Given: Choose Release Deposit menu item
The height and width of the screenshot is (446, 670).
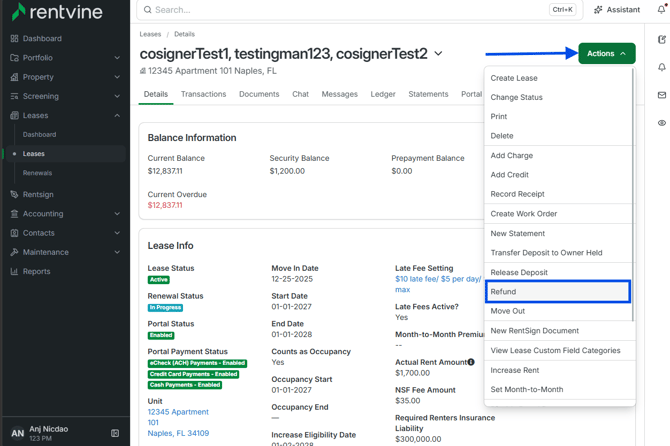Looking at the screenshot, I should (558, 273).
